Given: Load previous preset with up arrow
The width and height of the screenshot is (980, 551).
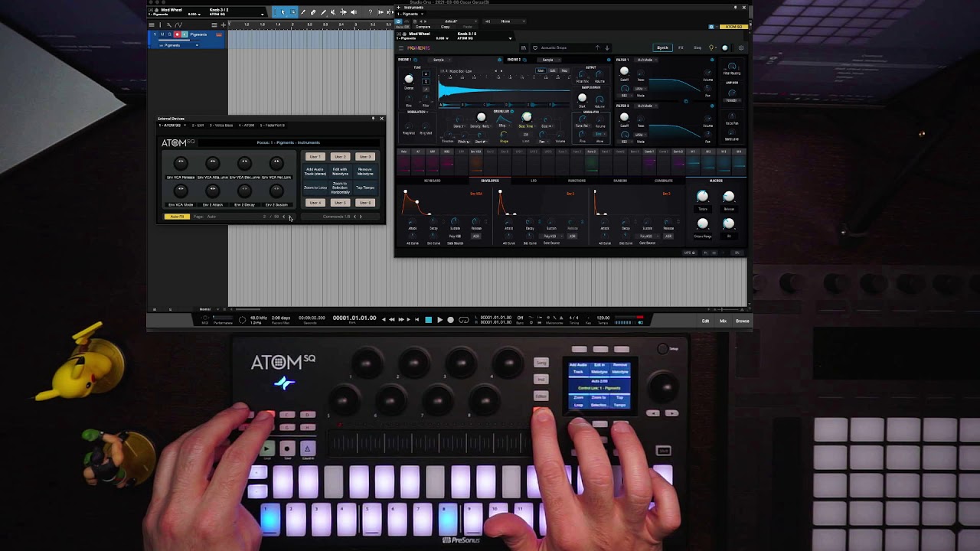Looking at the screenshot, I should [597, 47].
